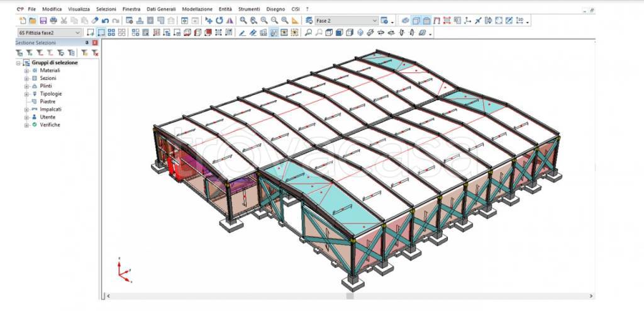Click the left arrow of horizontal scrollbar
Image resolution: width=644 pixels, height=311 pixels.
(108, 296)
